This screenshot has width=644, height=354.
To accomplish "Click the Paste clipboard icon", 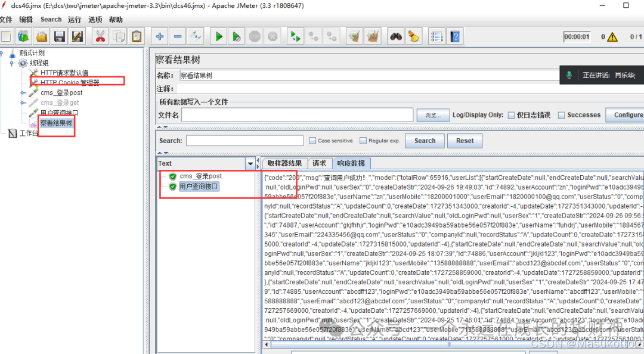I will click(137, 36).
